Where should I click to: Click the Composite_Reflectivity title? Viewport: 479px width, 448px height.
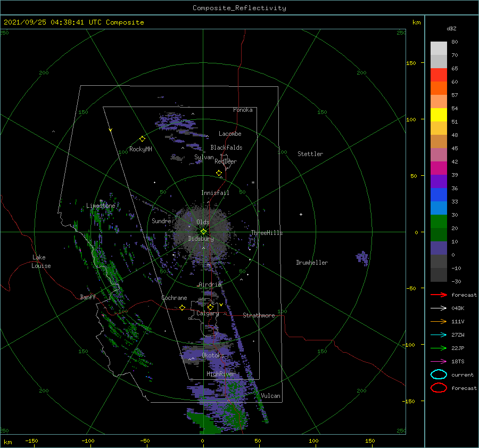pos(240,8)
